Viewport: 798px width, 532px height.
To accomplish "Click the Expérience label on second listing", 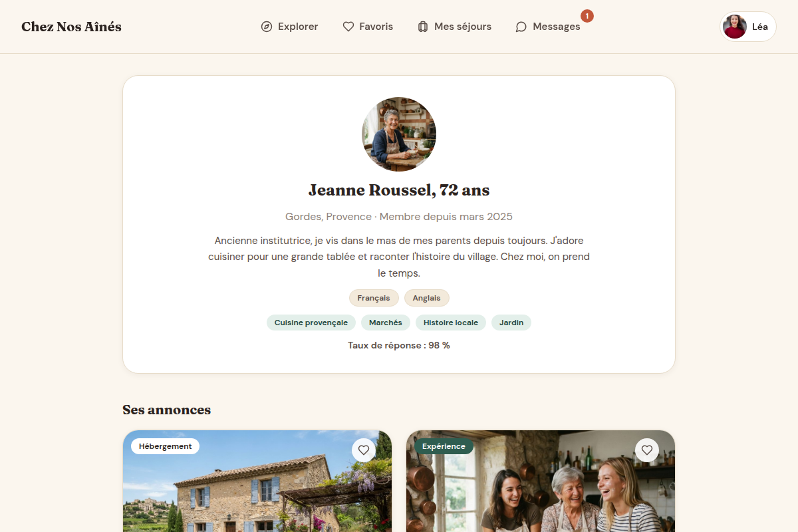I will pyautogui.click(x=444, y=446).
